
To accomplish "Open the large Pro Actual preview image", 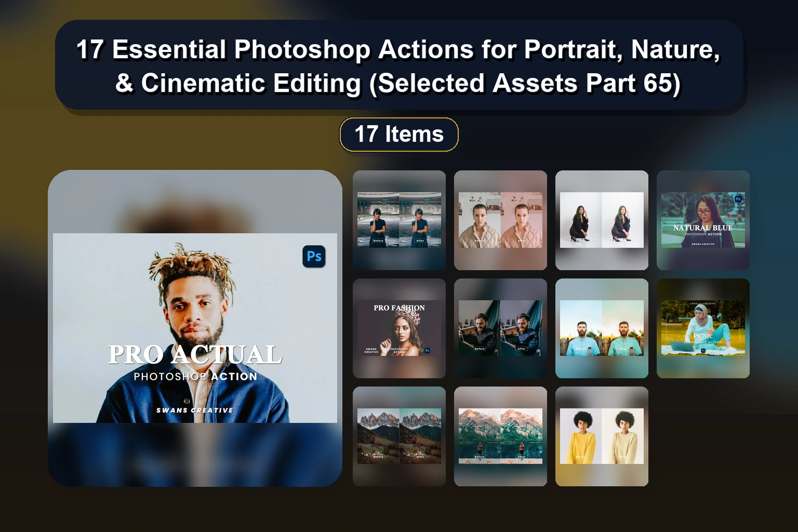I will (195, 328).
